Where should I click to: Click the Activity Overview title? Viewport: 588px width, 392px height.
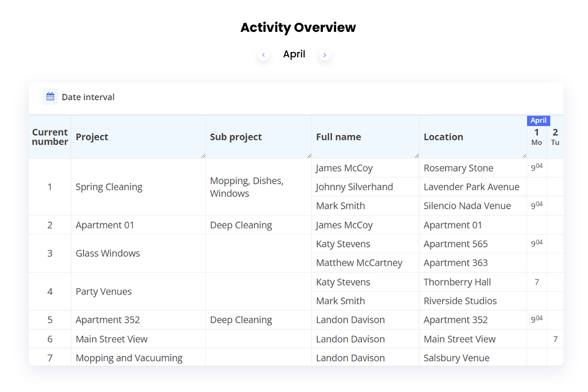297,27
